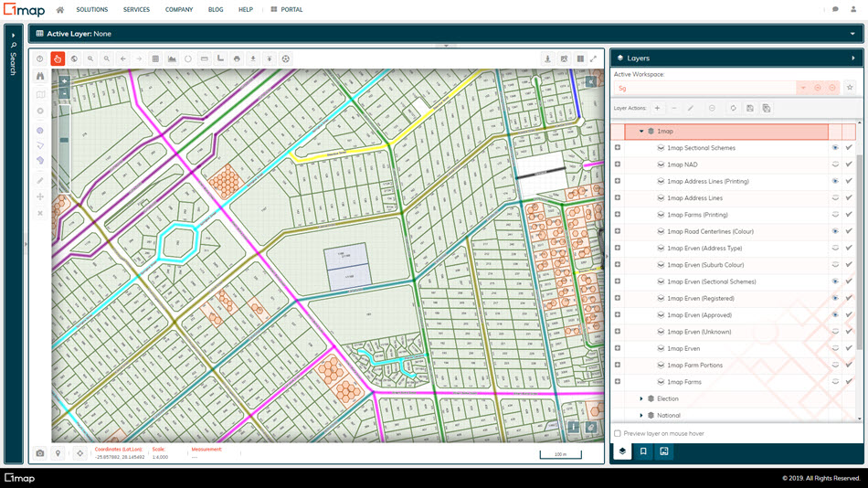Select the draw circle shape tool
This screenshot has height=488, width=868.
40,131
